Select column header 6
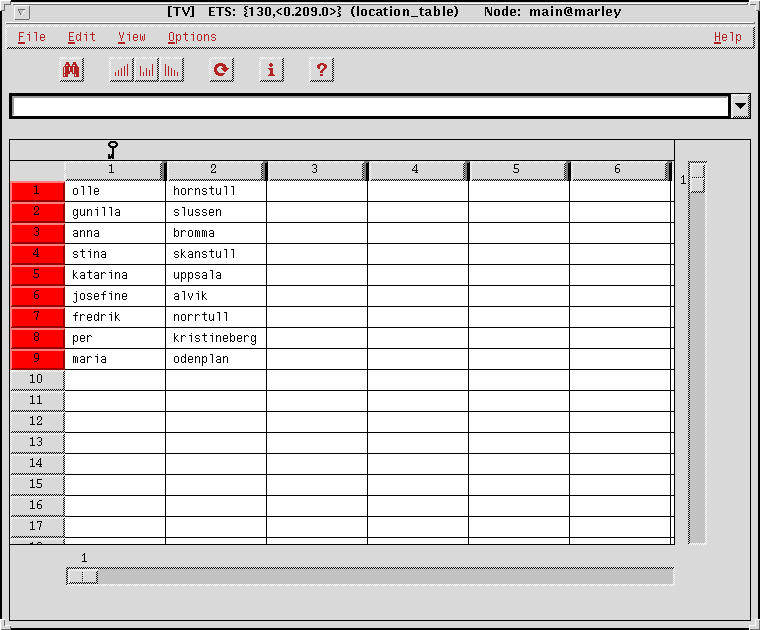This screenshot has width=760, height=630. pyautogui.click(x=620, y=170)
